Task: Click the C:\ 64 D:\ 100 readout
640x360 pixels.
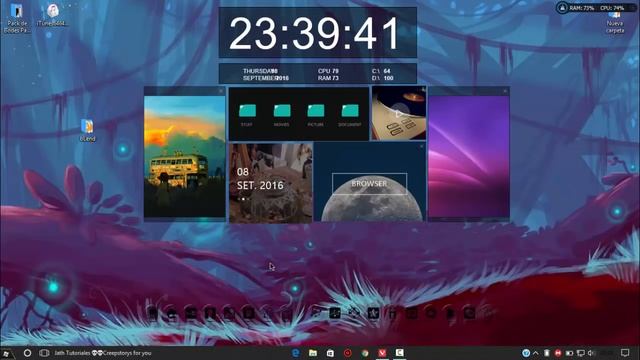Action: [382, 74]
